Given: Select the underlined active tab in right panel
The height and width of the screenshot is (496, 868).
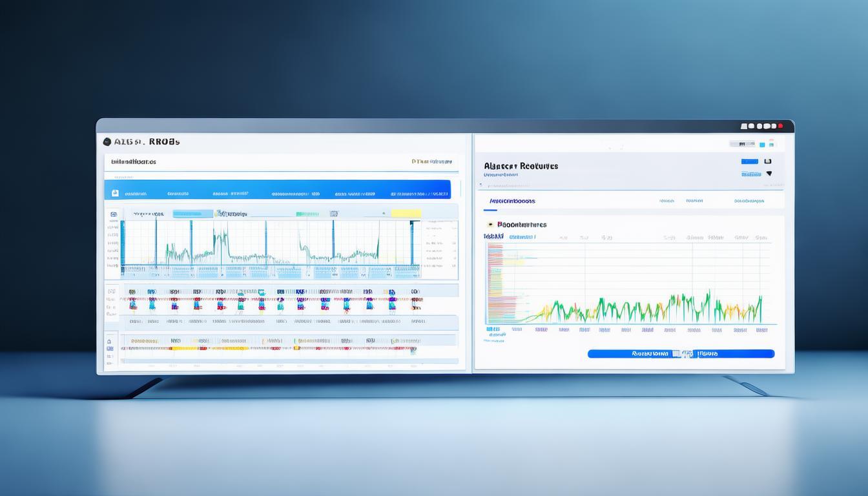Looking at the screenshot, I should coord(512,201).
